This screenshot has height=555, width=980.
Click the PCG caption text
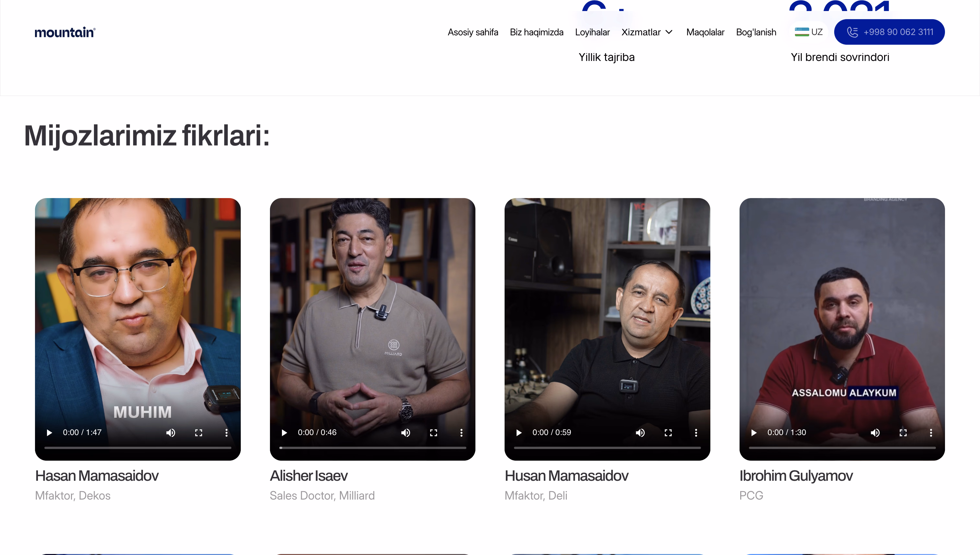click(x=751, y=496)
